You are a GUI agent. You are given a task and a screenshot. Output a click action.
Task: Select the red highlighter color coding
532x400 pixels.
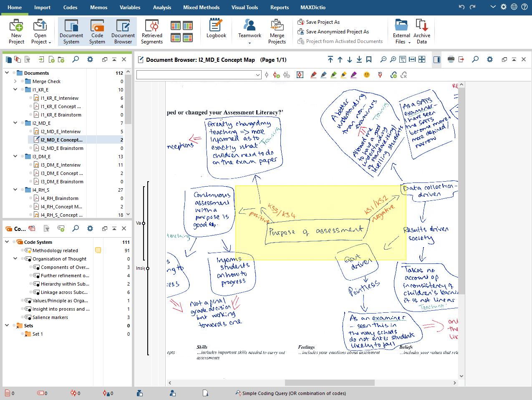[x=313, y=75]
